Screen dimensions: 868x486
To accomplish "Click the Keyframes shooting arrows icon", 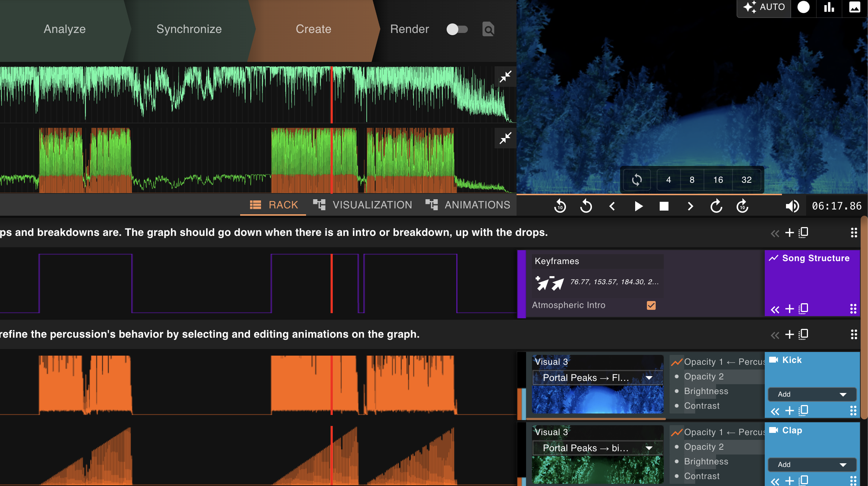I will (x=549, y=283).
